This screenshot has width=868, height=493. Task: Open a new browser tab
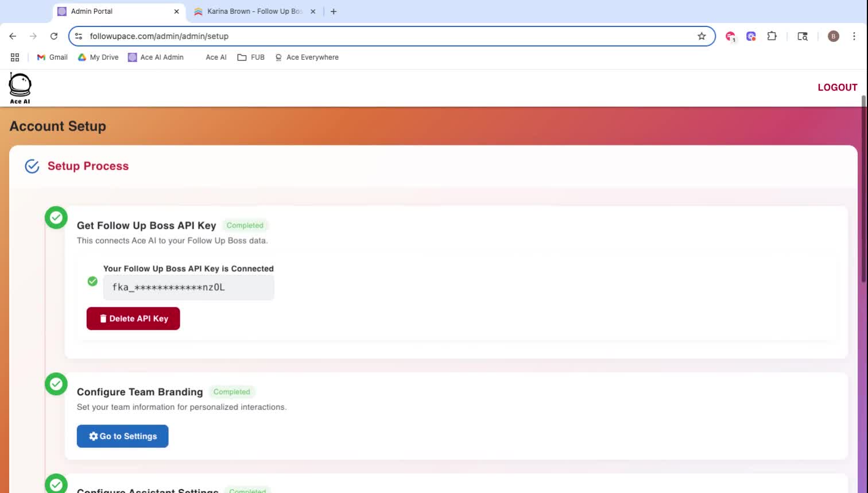[334, 11]
